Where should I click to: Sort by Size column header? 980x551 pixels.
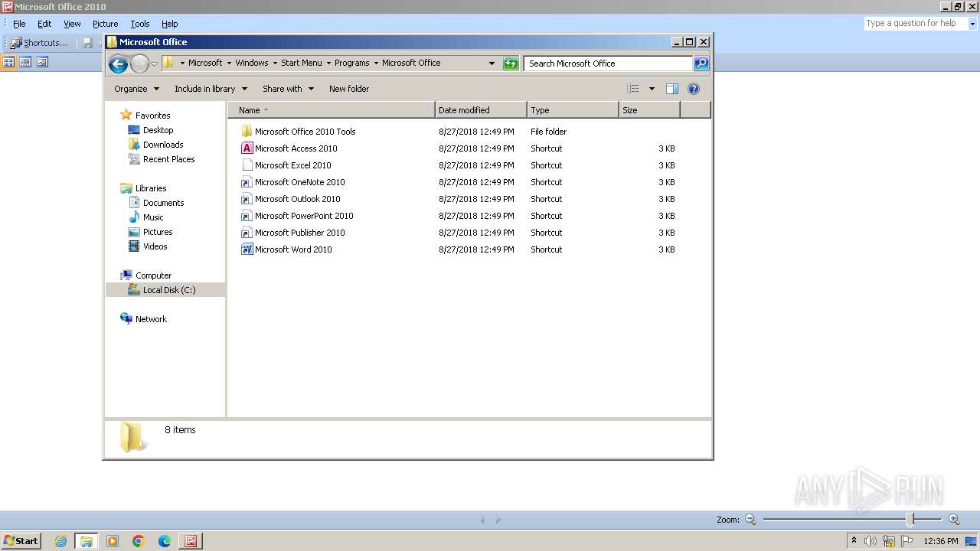[x=649, y=110]
